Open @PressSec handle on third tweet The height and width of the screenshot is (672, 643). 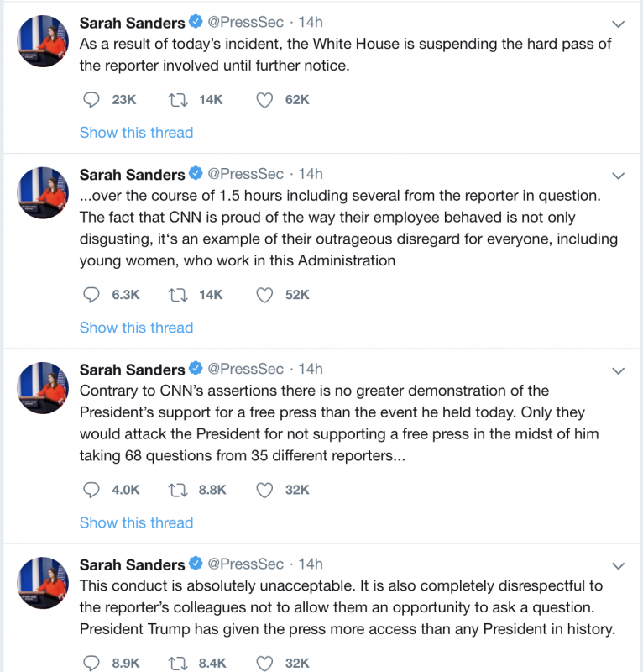tap(245, 369)
